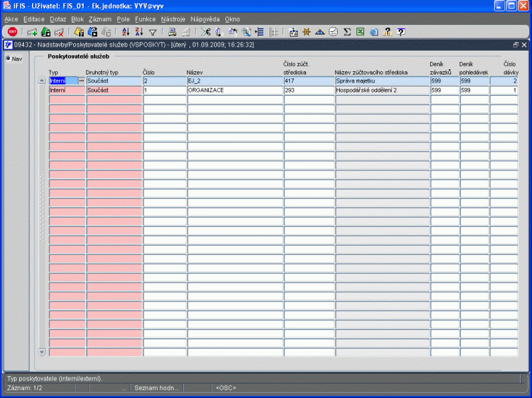Image resolution: width=532 pixels, height=398 pixels.
Task: Open the Nástroje menu
Action: (173, 19)
